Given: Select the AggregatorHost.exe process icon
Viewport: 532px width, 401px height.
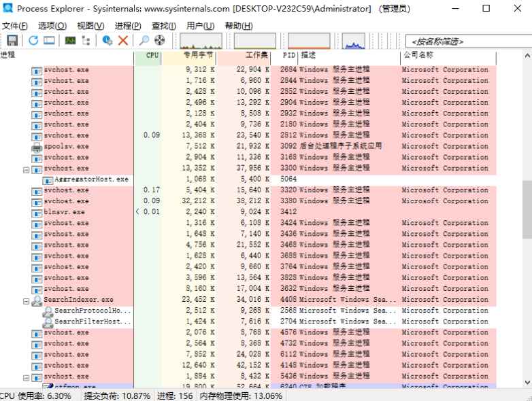Looking at the screenshot, I should (x=48, y=180).
